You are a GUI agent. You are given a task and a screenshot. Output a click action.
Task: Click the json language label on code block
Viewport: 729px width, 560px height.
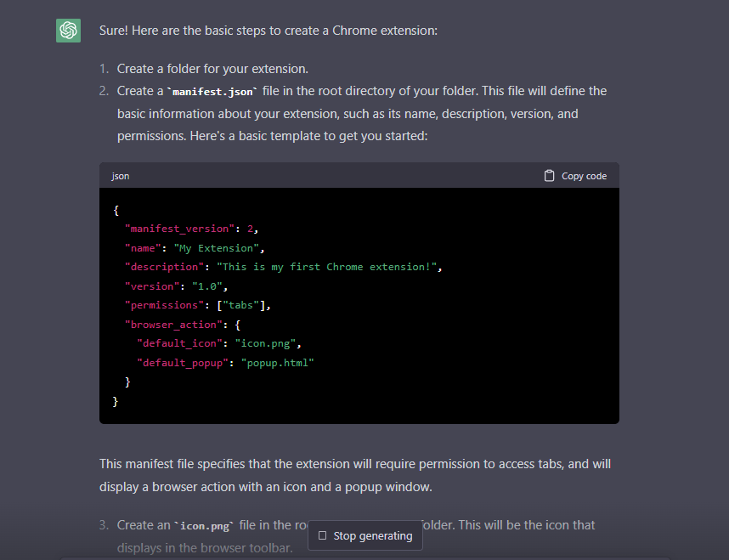(120, 176)
